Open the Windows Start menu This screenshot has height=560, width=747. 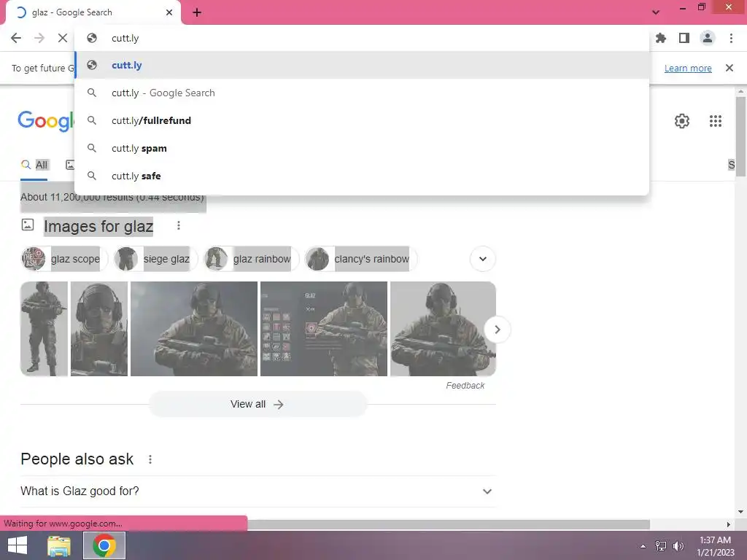18,545
